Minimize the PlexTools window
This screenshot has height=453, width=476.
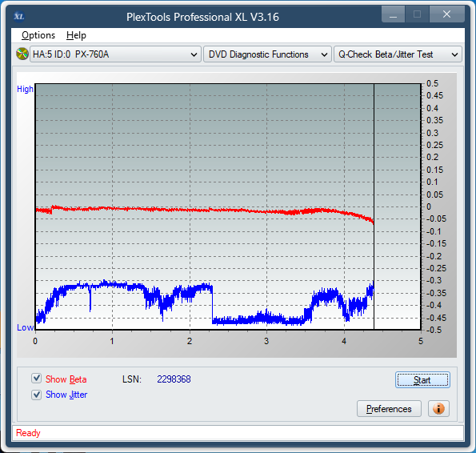(393, 14)
